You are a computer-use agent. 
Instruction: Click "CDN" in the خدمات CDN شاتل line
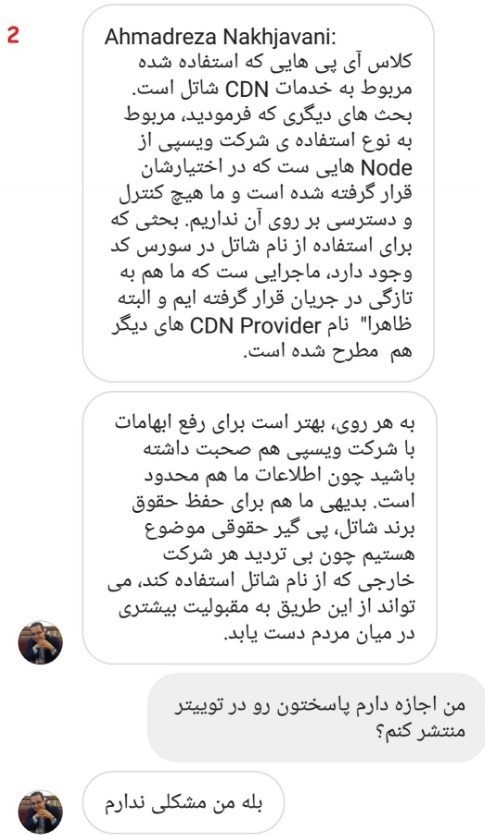point(248,89)
